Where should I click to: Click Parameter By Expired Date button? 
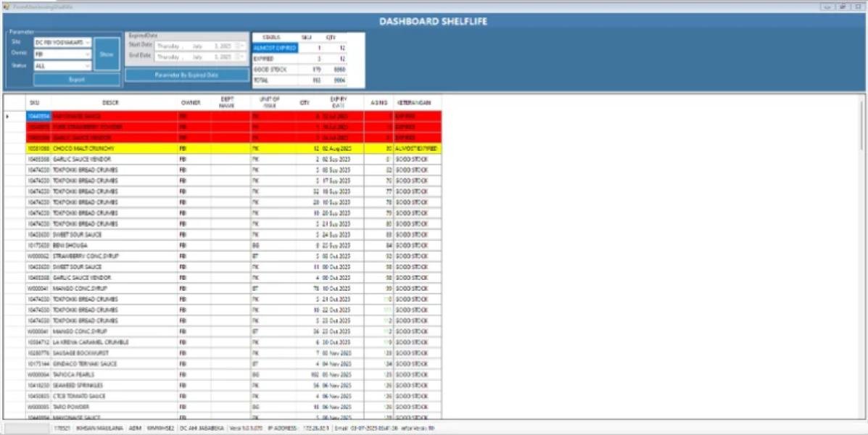pyautogui.click(x=187, y=75)
